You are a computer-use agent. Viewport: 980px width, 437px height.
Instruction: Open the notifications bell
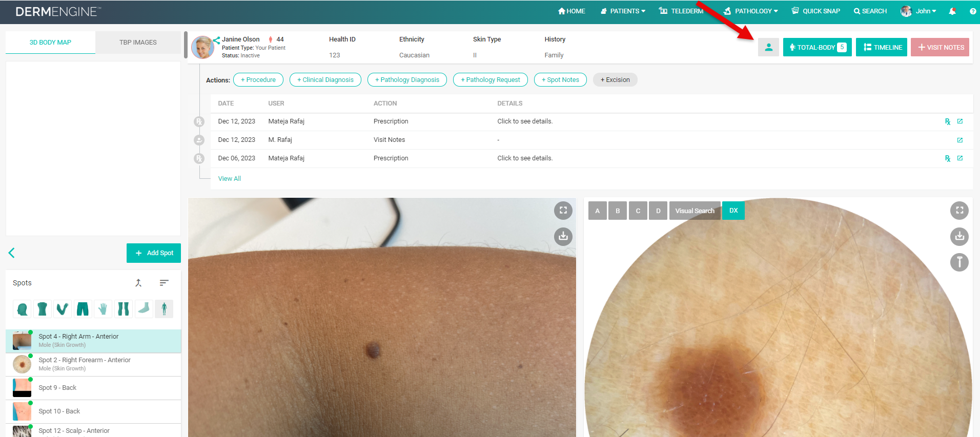point(952,11)
